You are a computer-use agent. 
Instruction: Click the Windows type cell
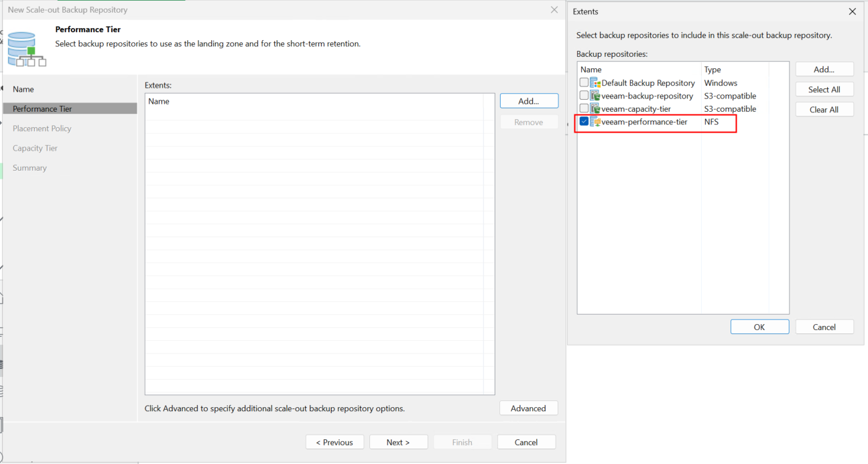pyautogui.click(x=721, y=83)
